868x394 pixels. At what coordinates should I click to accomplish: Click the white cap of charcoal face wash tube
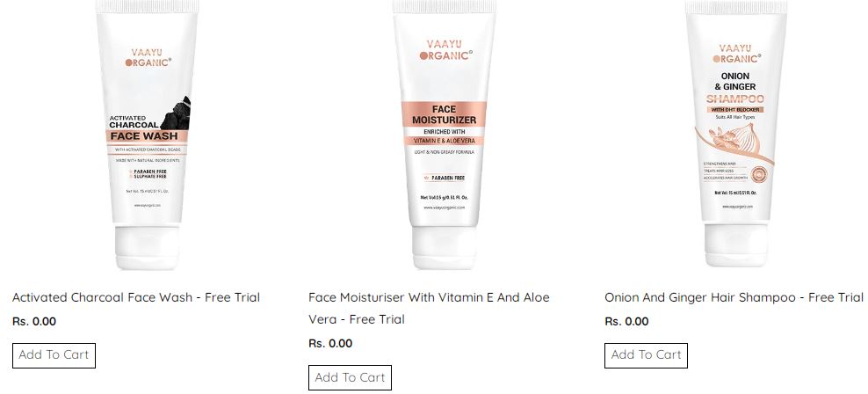(x=148, y=247)
